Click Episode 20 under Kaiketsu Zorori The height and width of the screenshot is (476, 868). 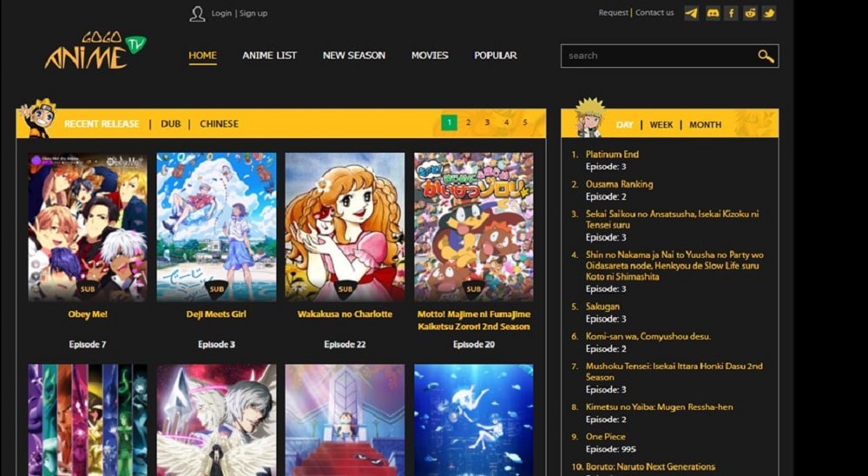(474, 345)
